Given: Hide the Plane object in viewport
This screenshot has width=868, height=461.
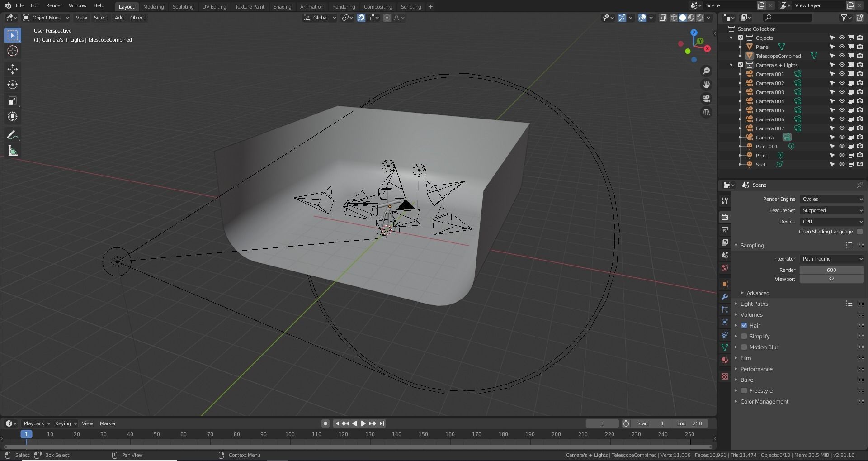Looking at the screenshot, I should pos(842,47).
